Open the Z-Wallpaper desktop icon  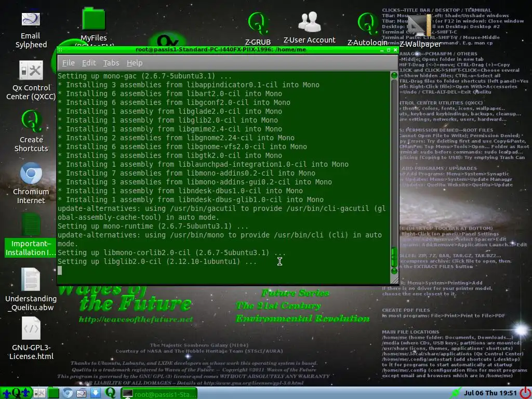(x=420, y=26)
